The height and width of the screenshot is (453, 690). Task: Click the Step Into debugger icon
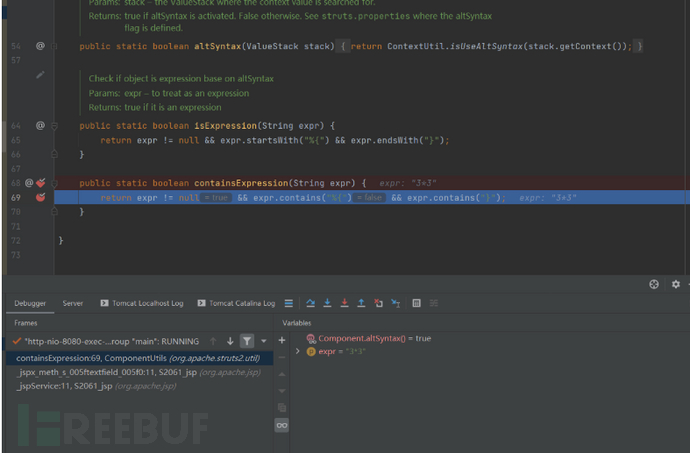(327, 303)
